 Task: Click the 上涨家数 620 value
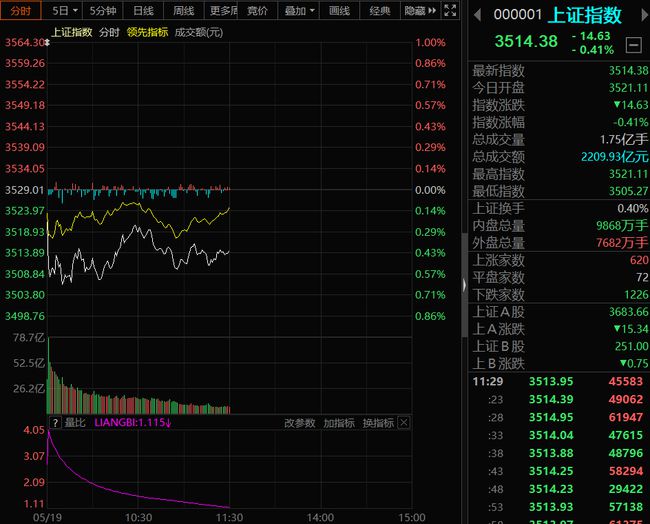point(639,260)
